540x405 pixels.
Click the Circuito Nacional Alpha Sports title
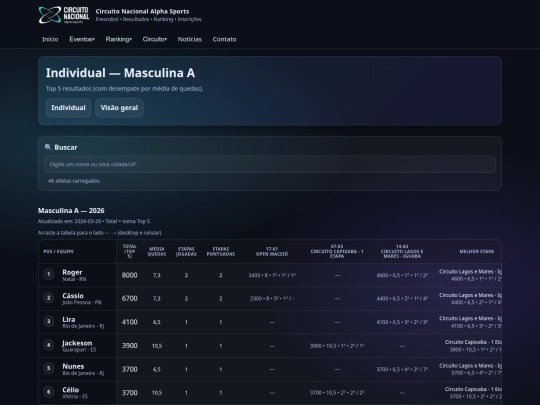pos(142,11)
